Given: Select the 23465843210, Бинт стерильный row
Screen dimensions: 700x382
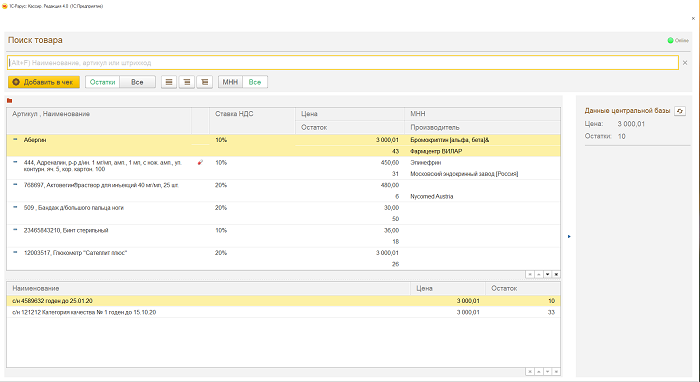Looking at the screenshot, I should (283, 236).
